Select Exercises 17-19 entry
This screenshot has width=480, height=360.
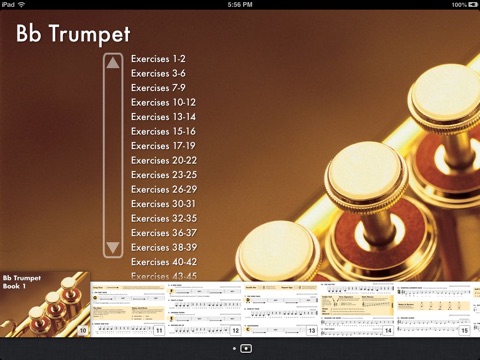163,146
